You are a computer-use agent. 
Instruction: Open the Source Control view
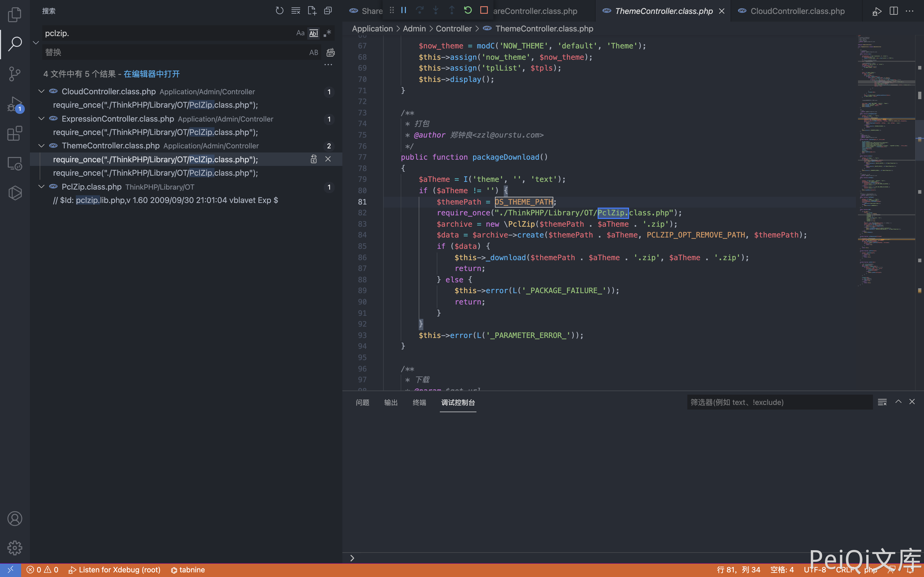click(14, 74)
